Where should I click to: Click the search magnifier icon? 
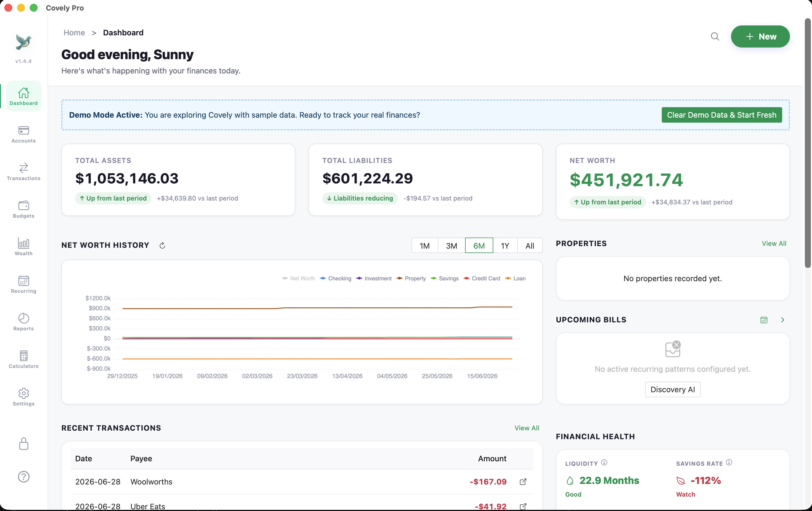pyautogui.click(x=715, y=36)
